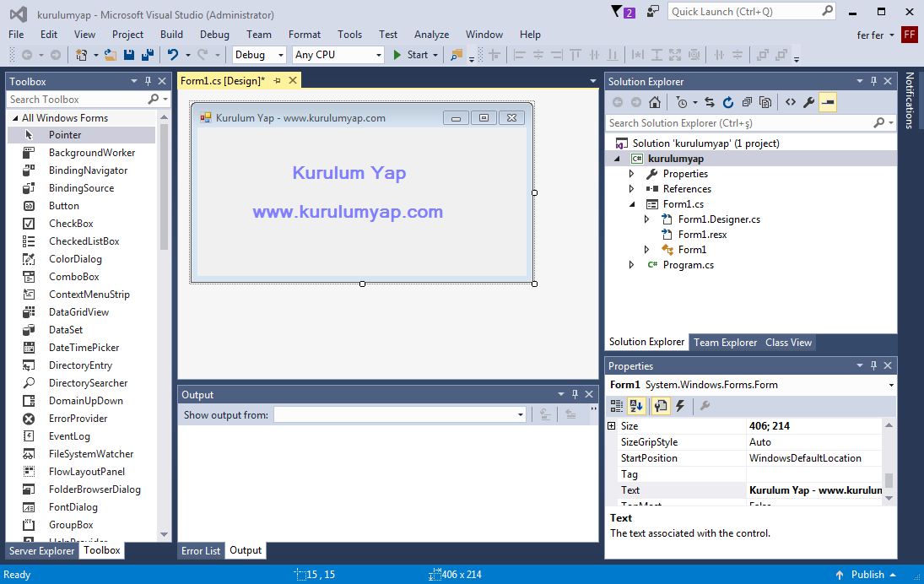Open the Notifications side tab
This screenshot has height=584, width=924.
[x=910, y=100]
